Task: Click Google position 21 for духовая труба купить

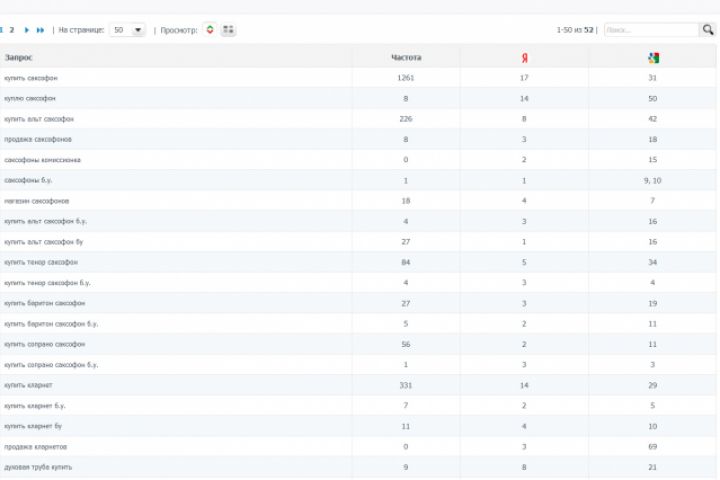Action: pyautogui.click(x=652, y=467)
